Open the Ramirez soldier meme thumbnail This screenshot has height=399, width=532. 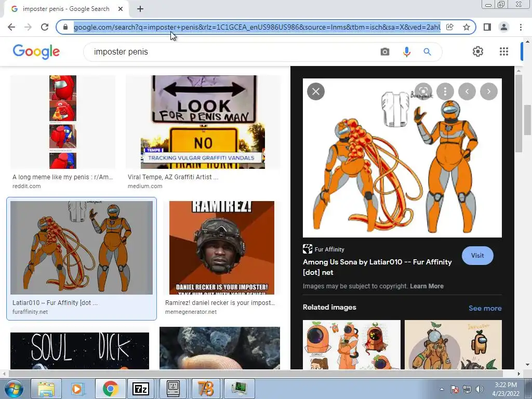coord(222,248)
